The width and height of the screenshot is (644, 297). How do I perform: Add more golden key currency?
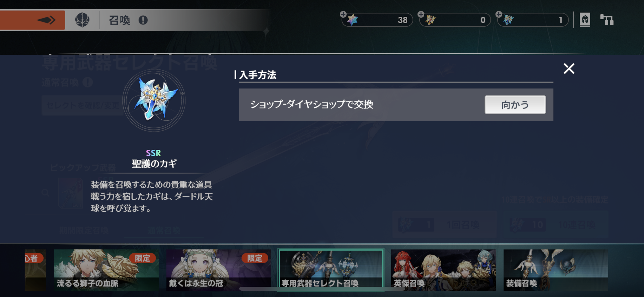coord(421,14)
